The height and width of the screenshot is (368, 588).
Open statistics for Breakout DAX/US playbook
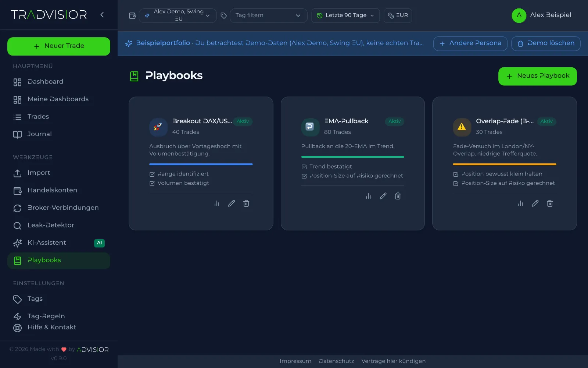(x=217, y=204)
